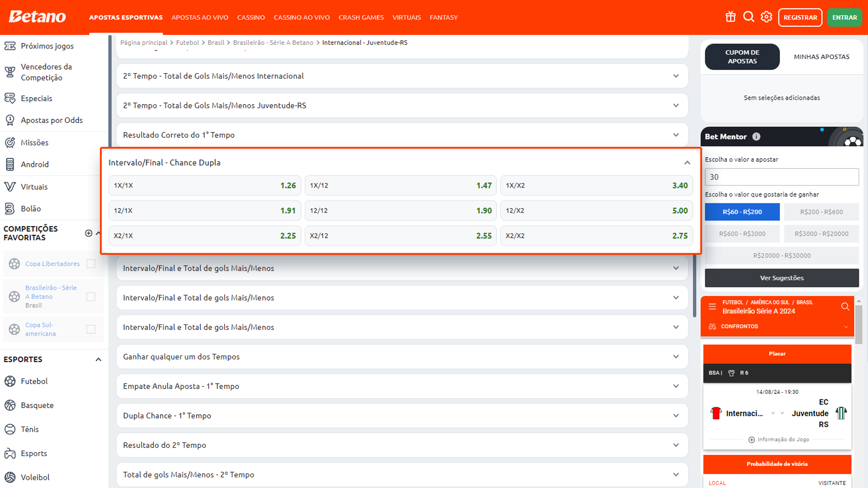Select the R$60 - R$200 win range
The width and height of the screenshot is (868, 488).
tap(742, 212)
